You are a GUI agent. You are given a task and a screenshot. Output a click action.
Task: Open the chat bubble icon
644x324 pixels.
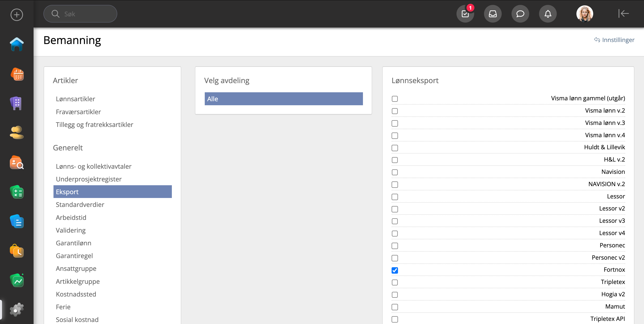pyautogui.click(x=520, y=14)
